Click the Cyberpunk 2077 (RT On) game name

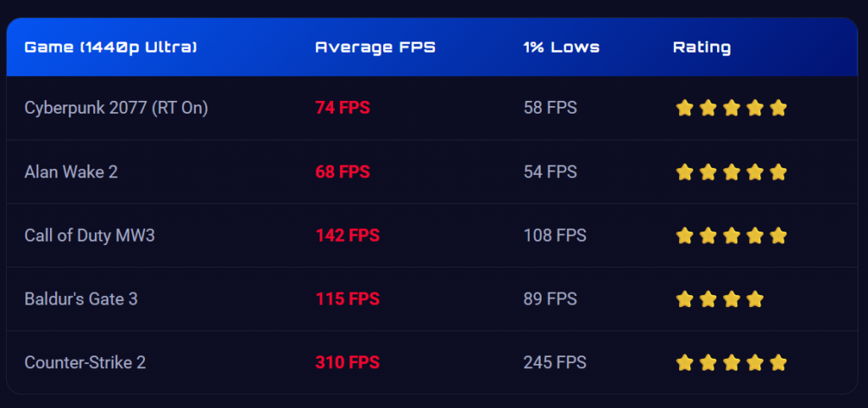coord(116,108)
